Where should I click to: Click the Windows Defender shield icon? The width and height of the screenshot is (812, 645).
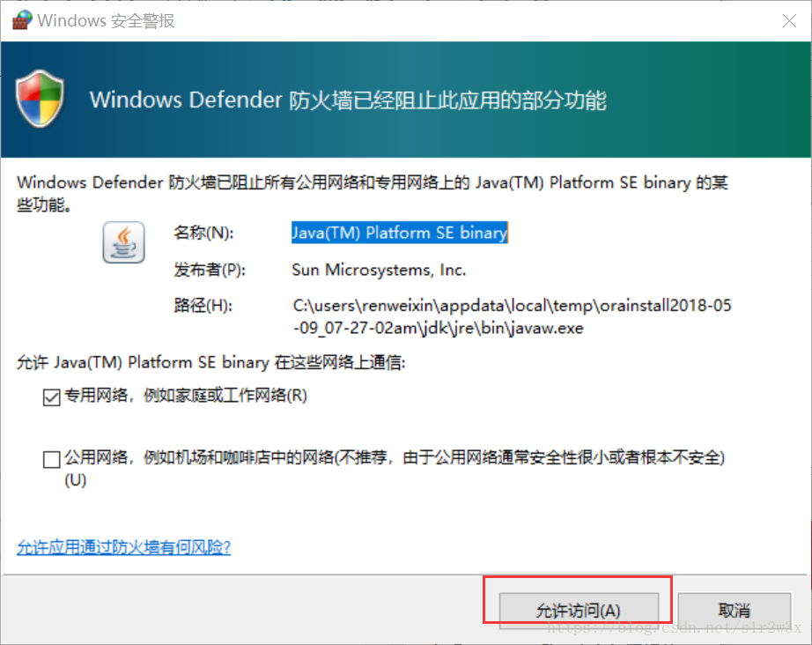tap(40, 99)
